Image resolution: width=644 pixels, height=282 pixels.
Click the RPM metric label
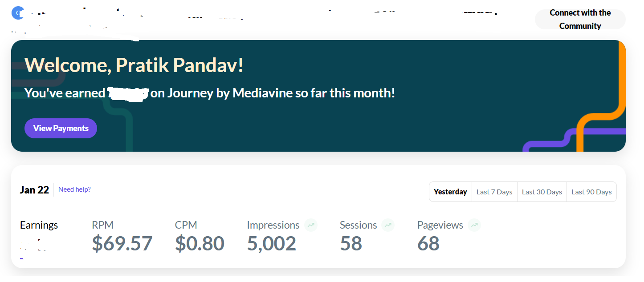coord(102,225)
